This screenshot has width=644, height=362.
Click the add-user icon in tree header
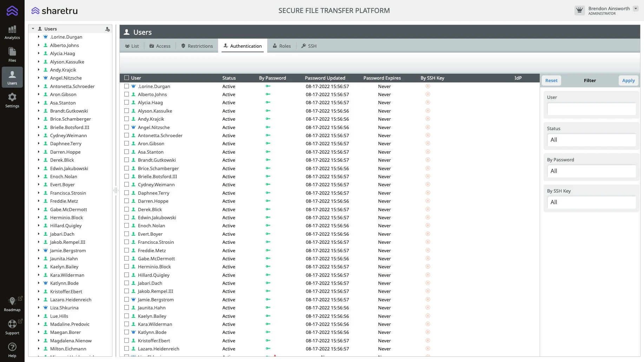point(107,29)
